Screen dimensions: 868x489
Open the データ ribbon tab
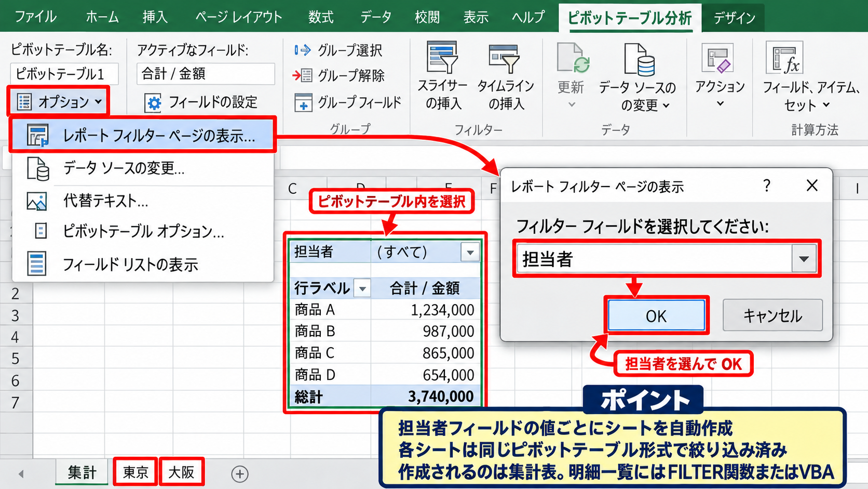[x=376, y=17]
